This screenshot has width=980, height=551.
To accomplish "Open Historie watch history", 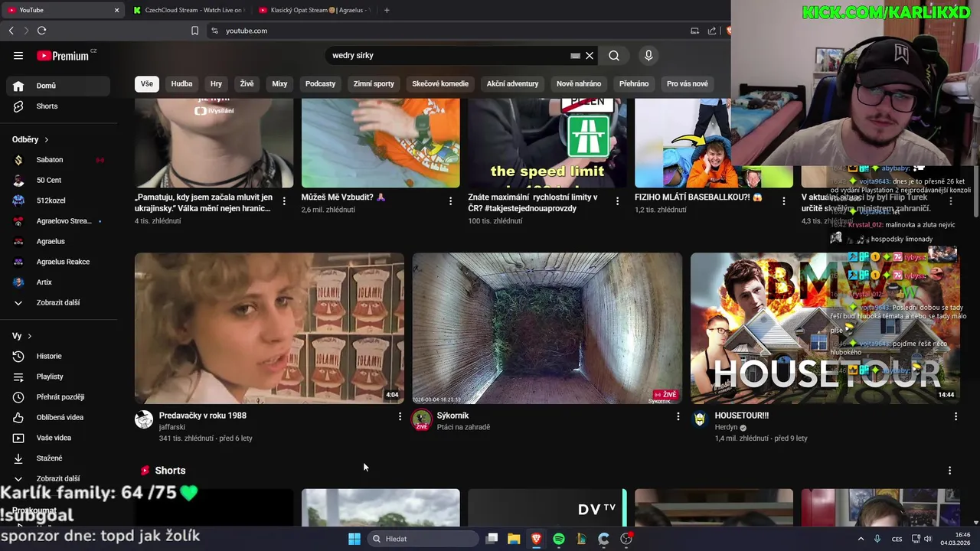I will click(x=59, y=356).
